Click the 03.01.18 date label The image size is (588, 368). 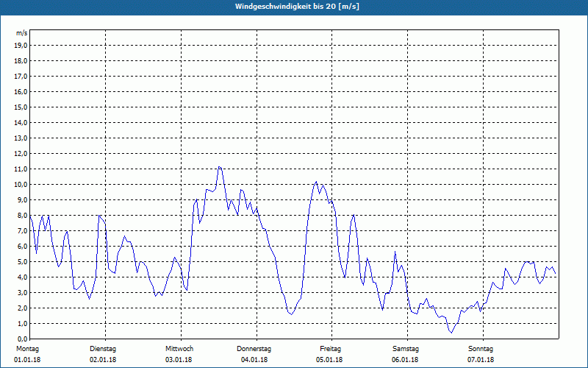click(x=179, y=360)
